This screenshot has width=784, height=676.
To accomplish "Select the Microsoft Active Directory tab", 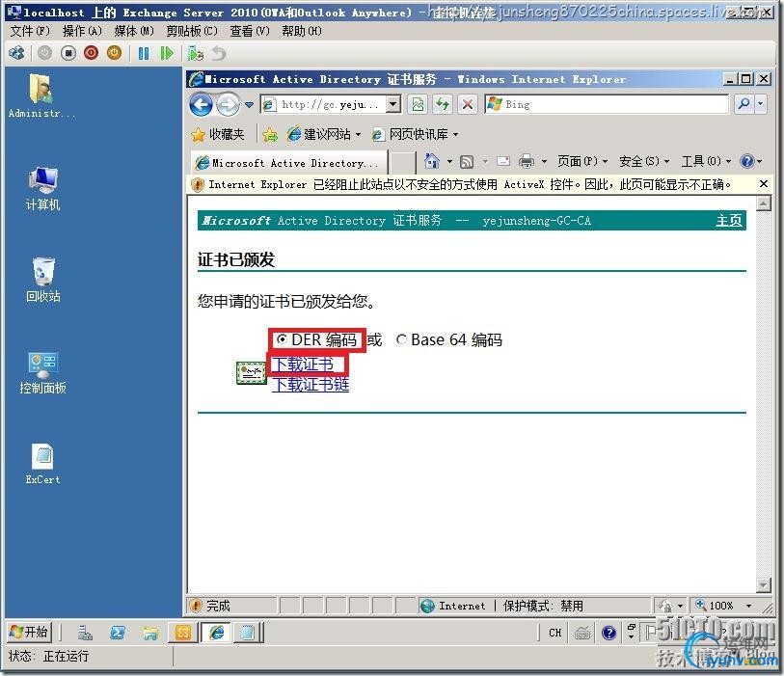I will [x=288, y=163].
